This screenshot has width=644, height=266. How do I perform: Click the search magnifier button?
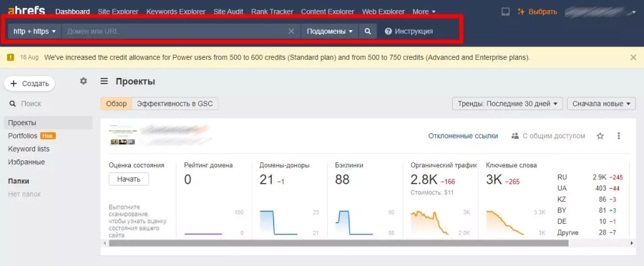[368, 31]
